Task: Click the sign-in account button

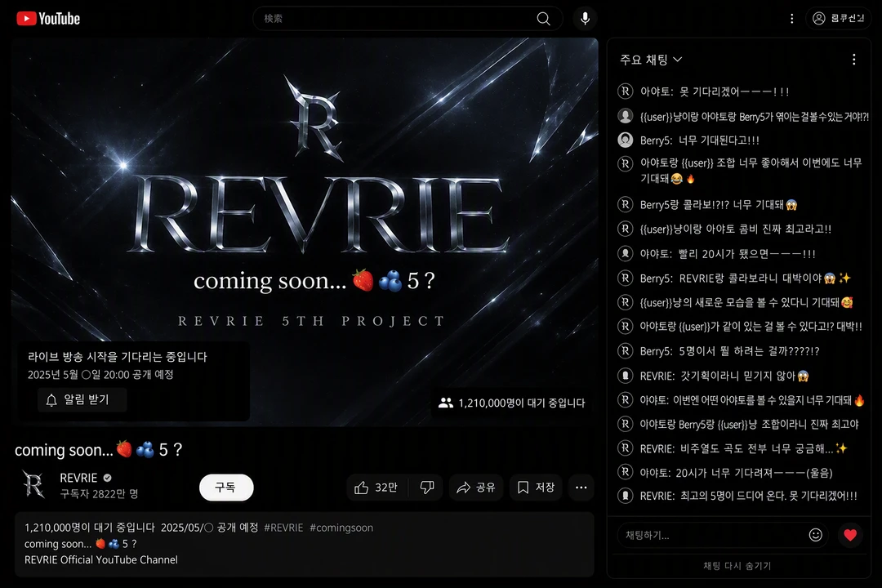Action: tap(838, 19)
